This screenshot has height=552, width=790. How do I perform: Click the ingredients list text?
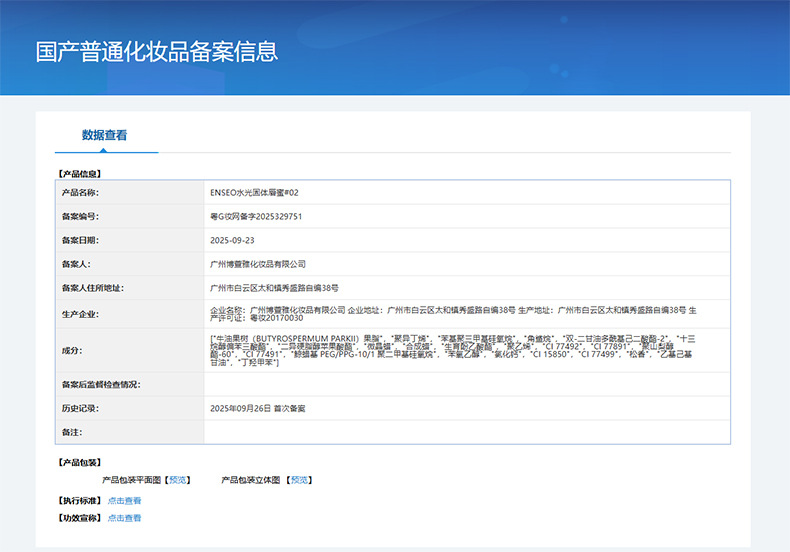(452, 350)
